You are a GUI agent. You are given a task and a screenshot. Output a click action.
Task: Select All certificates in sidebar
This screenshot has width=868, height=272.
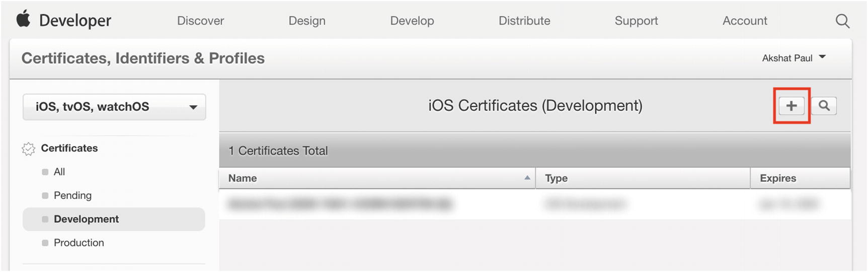[59, 172]
